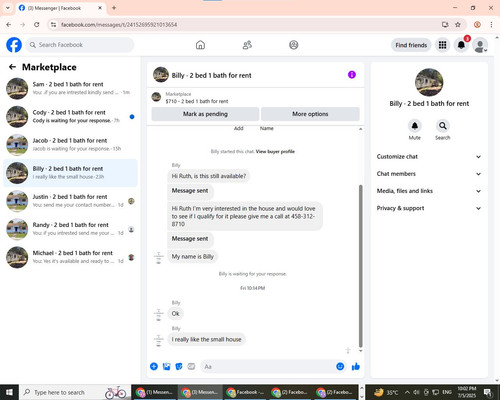
Task: Reload the page in Chrome
Action: tap(37, 25)
